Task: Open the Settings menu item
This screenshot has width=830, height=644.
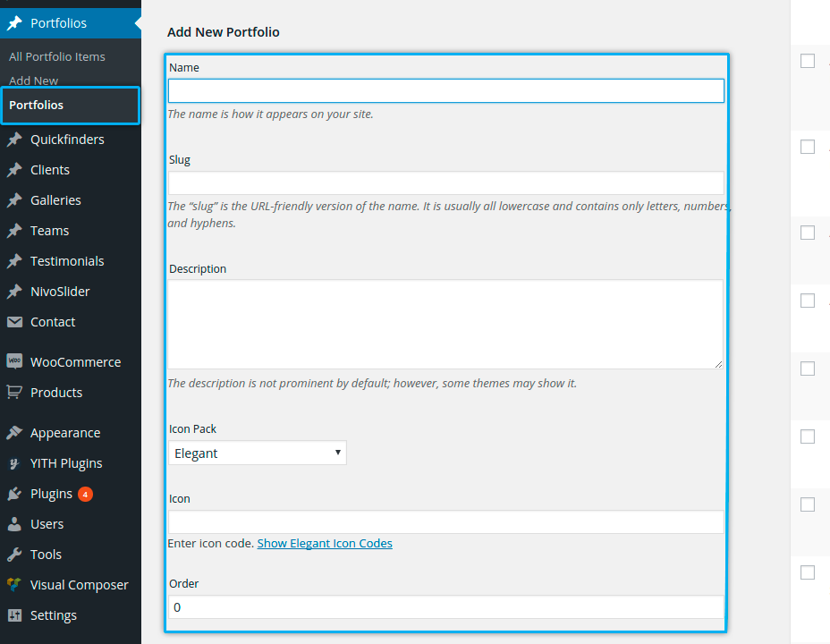Action: pyautogui.click(x=54, y=615)
